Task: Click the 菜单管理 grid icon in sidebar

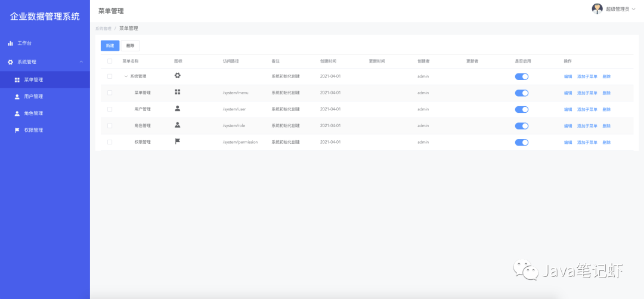Action: [x=17, y=80]
